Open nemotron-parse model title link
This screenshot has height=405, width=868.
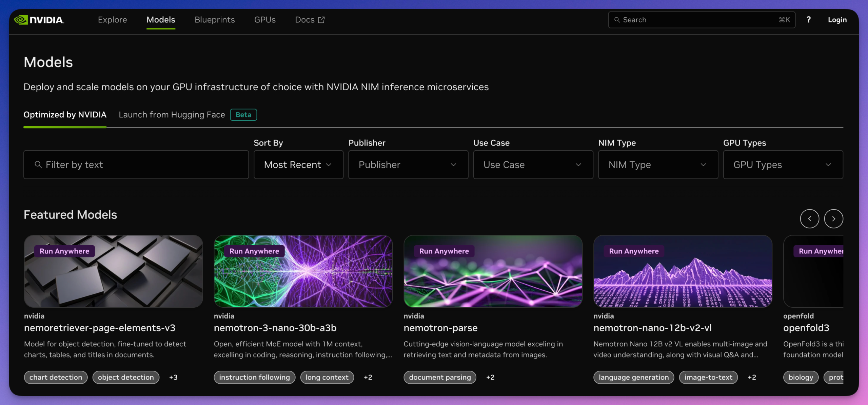click(440, 328)
